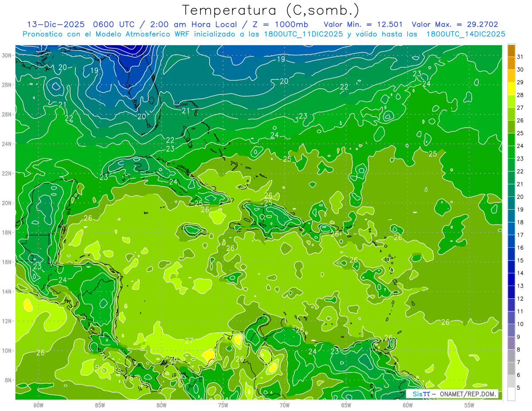Select the '1800UTC_14DIC2025' valid-until time text
The height and width of the screenshot is (411, 532).
[465, 34]
